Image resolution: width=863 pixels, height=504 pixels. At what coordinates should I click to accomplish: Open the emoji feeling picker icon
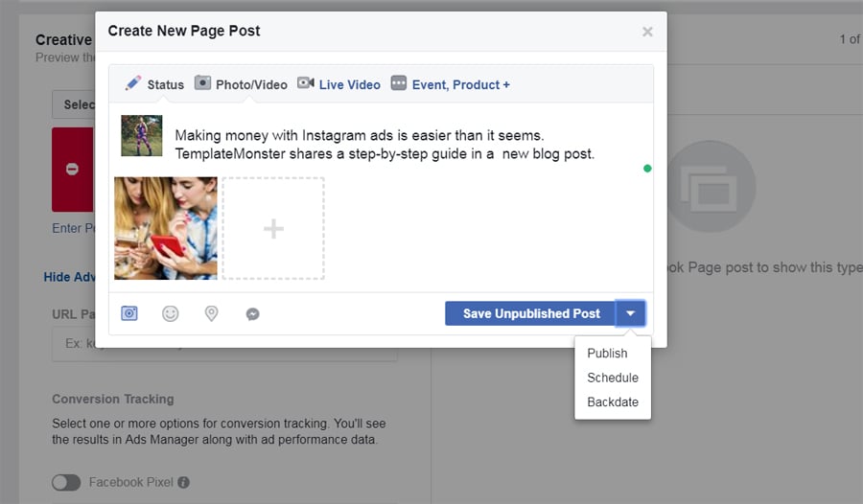(x=171, y=313)
